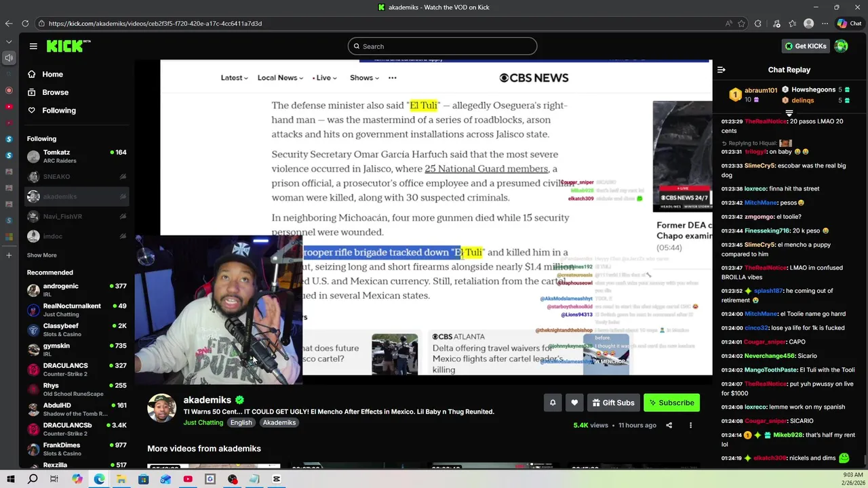Open File Explorer from taskbar

point(121,479)
